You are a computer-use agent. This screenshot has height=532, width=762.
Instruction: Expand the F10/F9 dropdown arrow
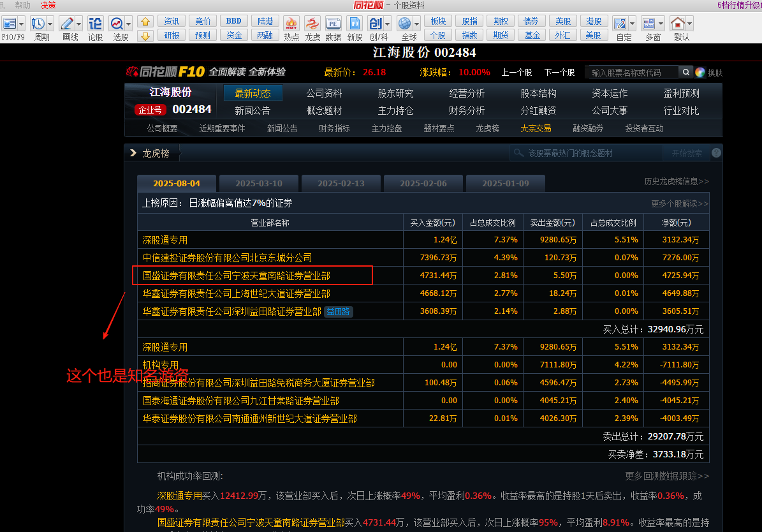(22, 24)
